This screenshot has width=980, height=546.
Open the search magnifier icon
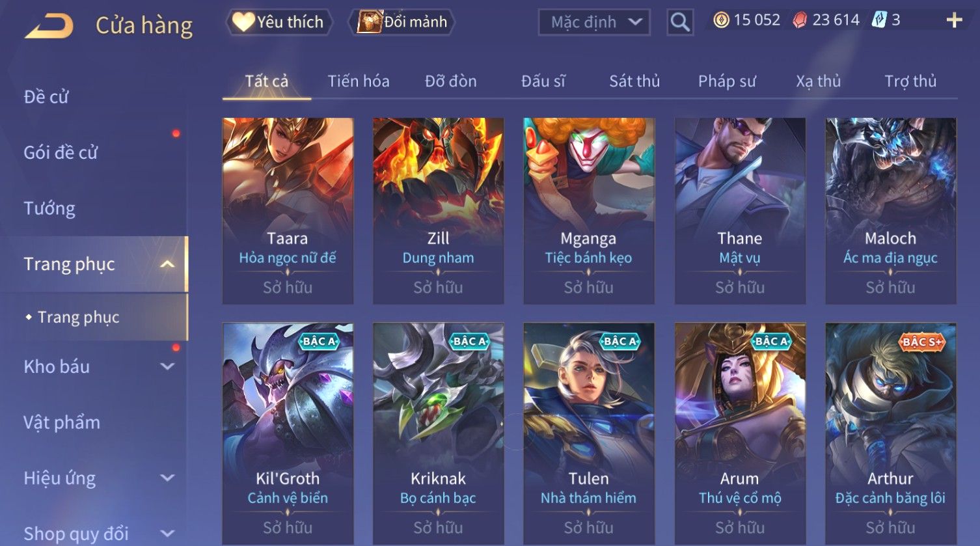680,22
